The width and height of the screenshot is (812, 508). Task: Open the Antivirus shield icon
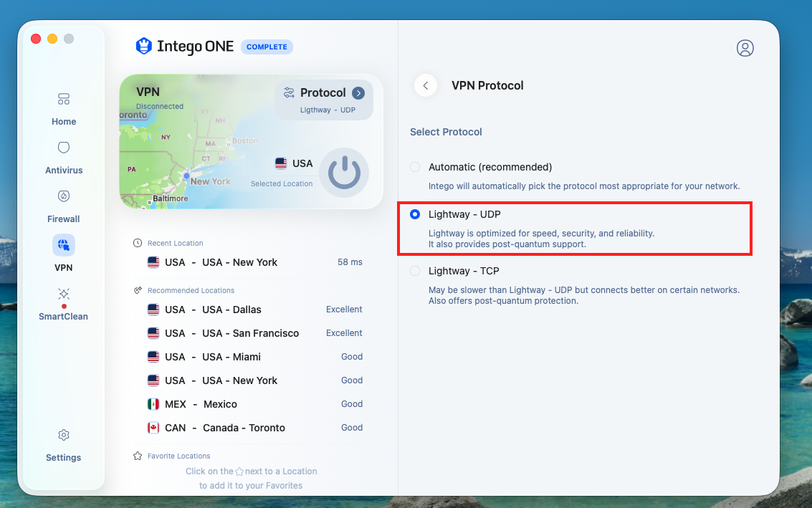pyautogui.click(x=64, y=148)
